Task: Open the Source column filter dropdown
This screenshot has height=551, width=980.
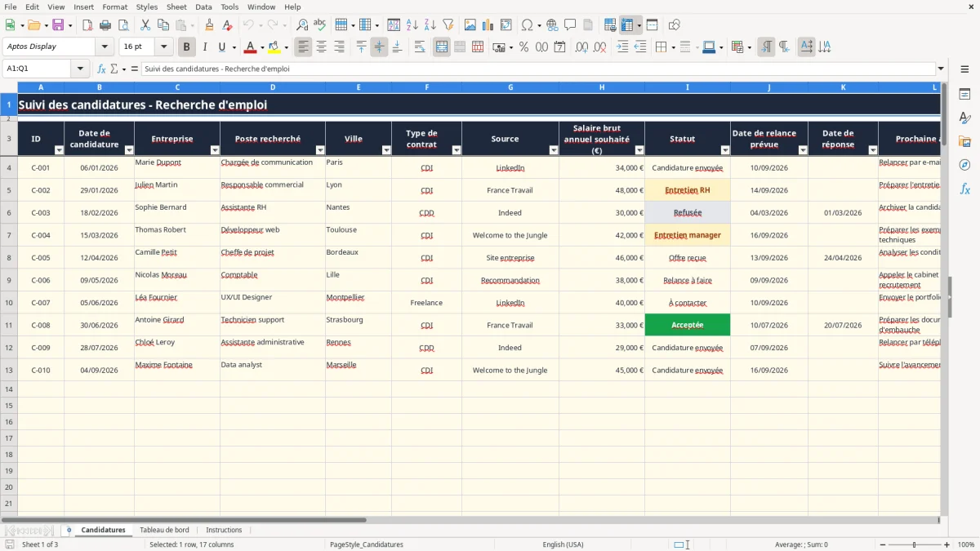Action: point(554,150)
